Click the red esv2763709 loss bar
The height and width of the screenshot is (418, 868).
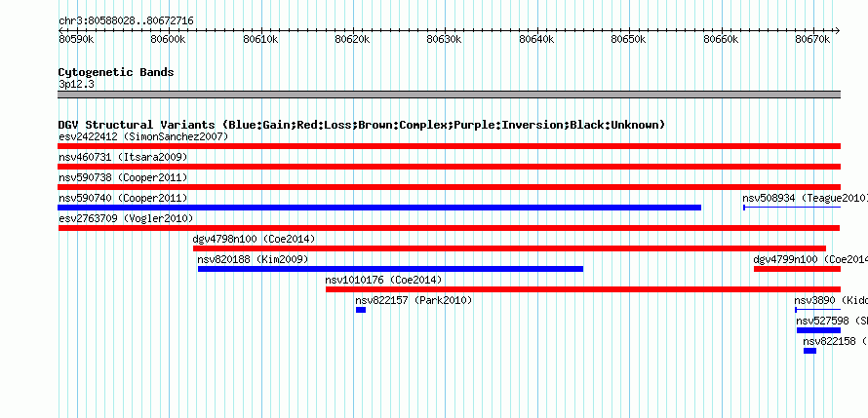coord(449,228)
